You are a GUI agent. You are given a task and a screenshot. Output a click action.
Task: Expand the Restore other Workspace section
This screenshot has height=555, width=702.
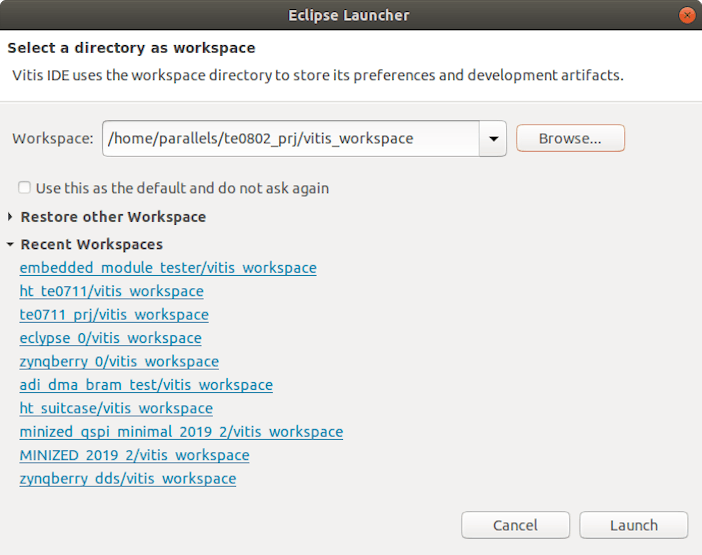pyautogui.click(x=10, y=217)
